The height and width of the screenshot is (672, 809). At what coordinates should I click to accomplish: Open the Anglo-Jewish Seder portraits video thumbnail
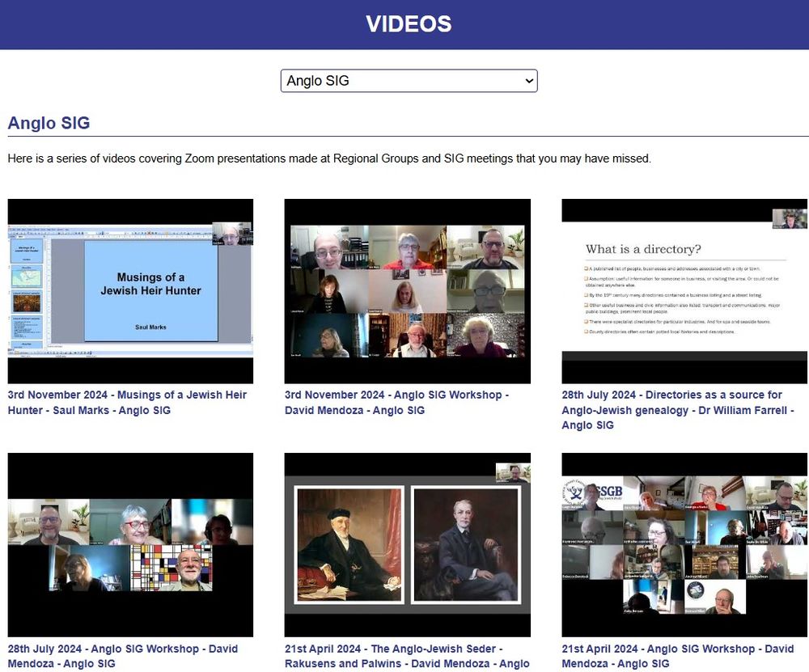pos(408,544)
